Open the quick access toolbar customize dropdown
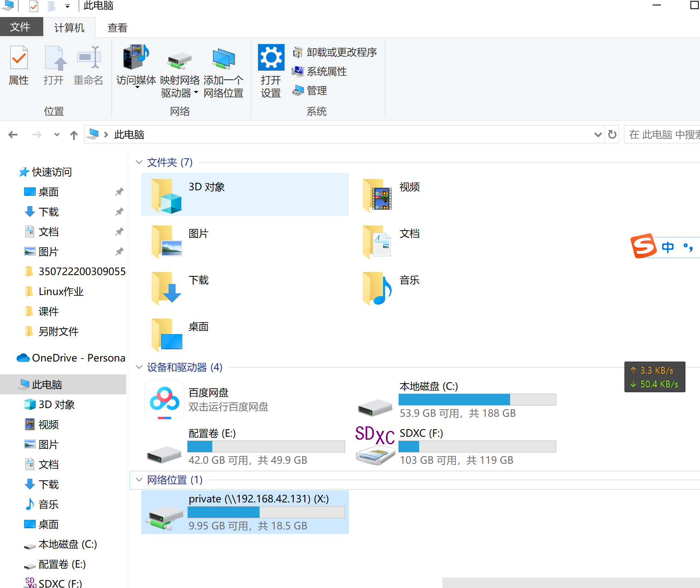This screenshot has height=588, width=700. coord(67,6)
